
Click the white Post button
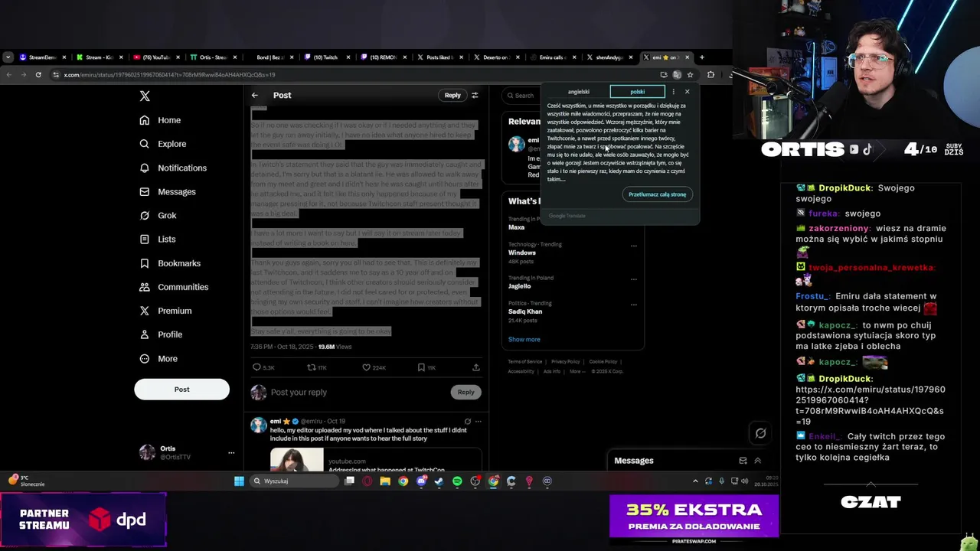pos(181,389)
